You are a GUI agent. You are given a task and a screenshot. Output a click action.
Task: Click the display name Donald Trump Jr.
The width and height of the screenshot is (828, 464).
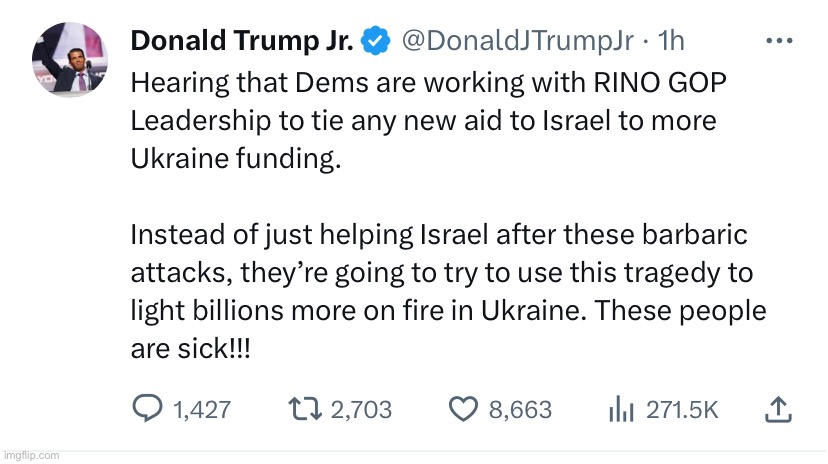(242, 42)
